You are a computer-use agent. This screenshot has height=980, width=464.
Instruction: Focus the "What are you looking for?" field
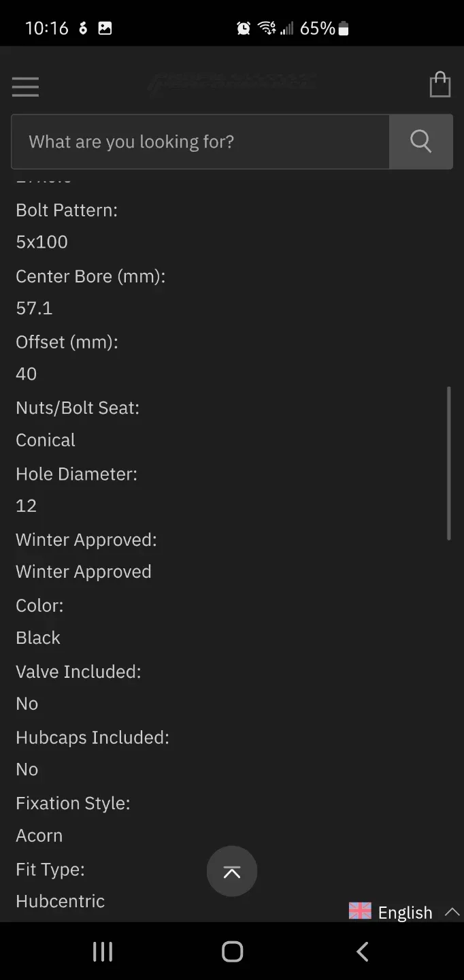coord(200,142)
